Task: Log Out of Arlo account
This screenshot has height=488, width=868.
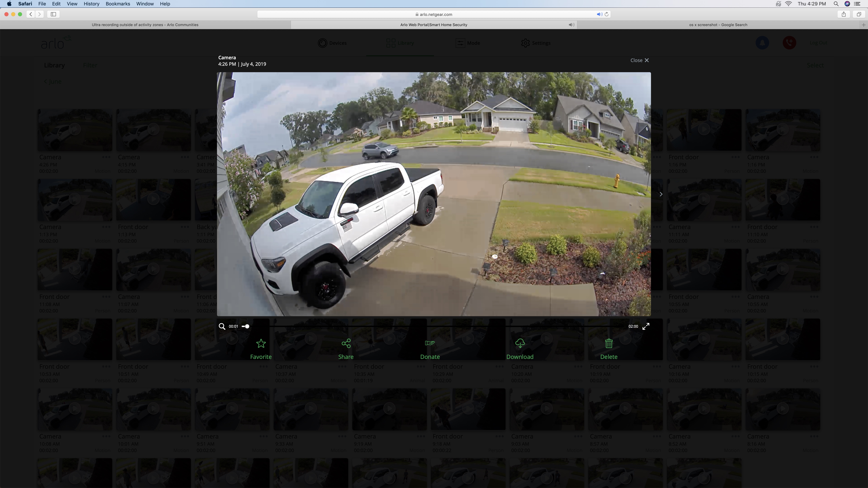Action: (x=818, y=43)
